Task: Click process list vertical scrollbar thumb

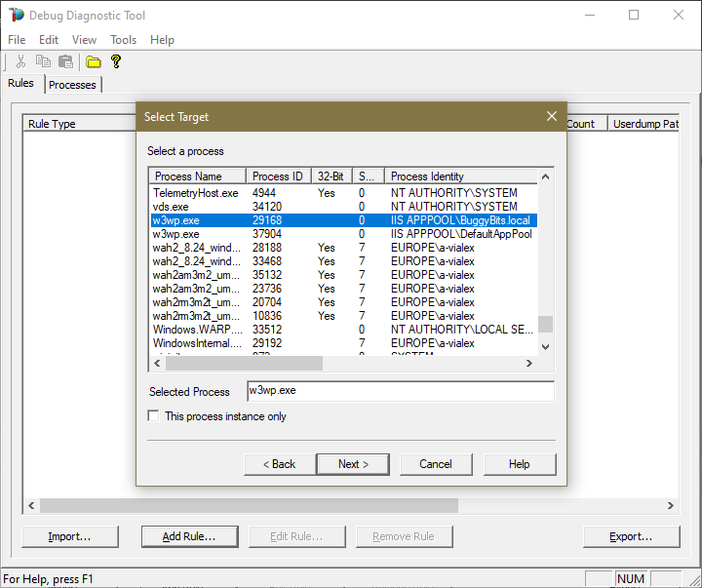Action: [545, 324]
